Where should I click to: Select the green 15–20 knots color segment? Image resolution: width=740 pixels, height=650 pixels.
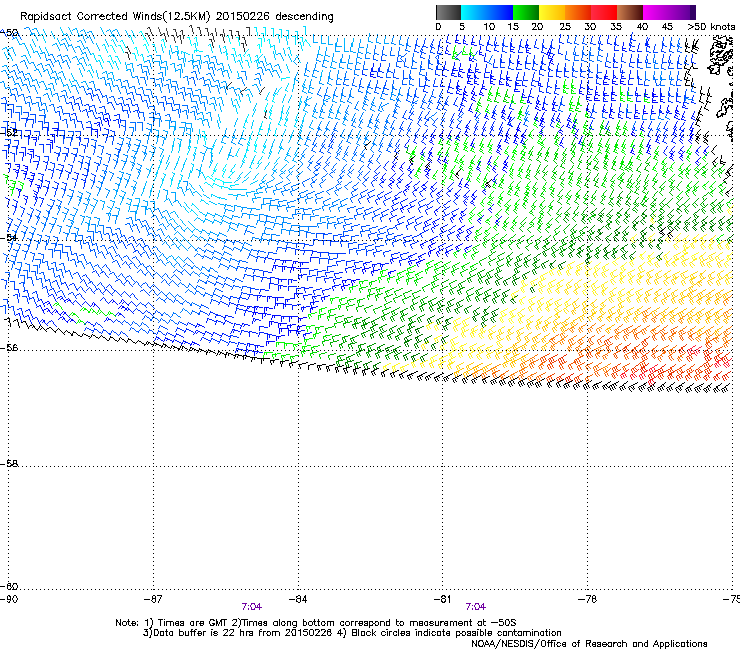[x=526, y=12]
